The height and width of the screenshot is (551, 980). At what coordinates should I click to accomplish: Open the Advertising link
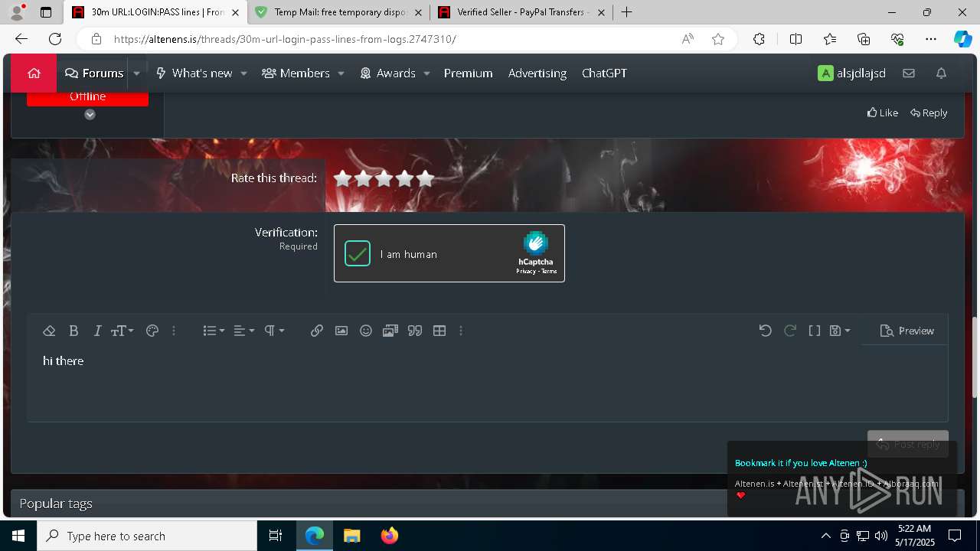click(537, 73)
